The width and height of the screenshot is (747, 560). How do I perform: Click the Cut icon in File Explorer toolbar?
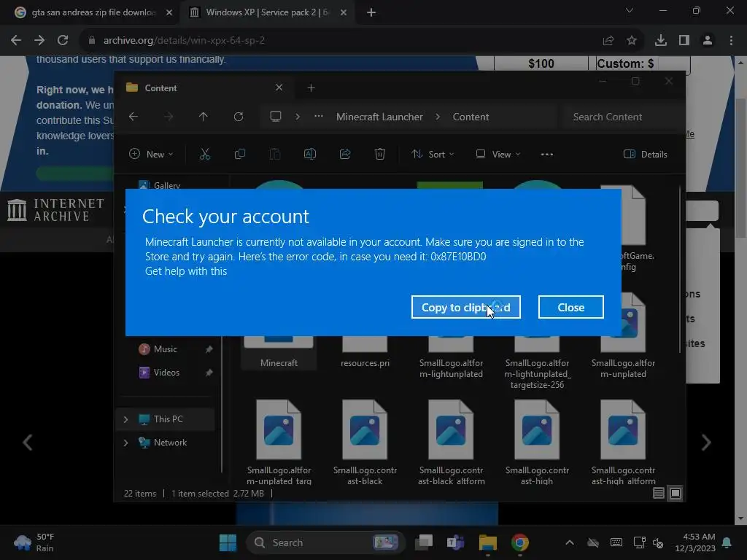pyautogui.click(x=204, y=155)
